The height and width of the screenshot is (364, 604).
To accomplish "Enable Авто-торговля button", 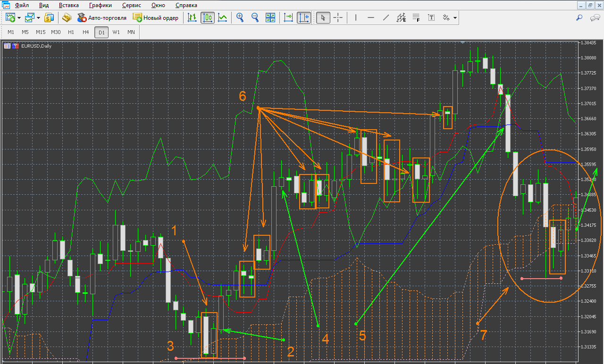I will tap(101, 18).
